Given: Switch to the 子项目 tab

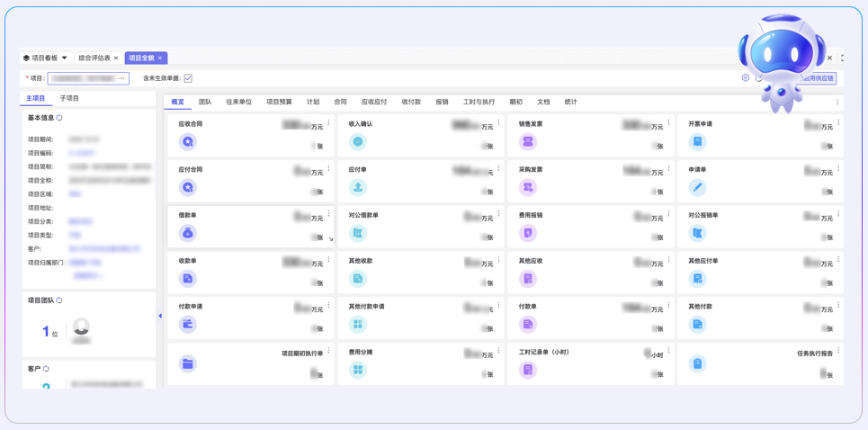Looking at the screenshot, I should (69, 98).
